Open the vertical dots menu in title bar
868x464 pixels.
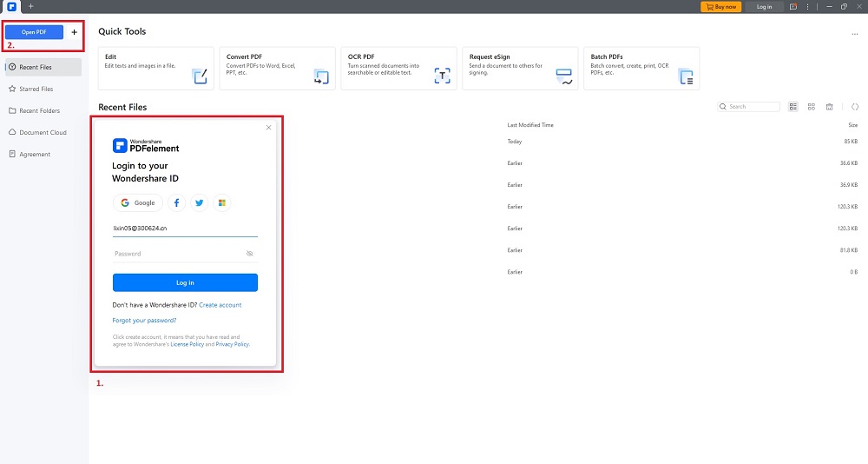(807, 7)
